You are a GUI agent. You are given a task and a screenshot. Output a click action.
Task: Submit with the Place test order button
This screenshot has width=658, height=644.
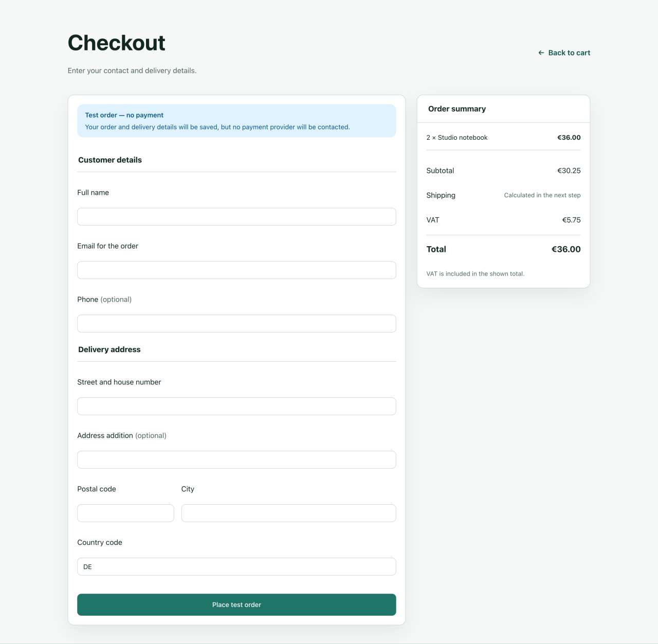(236, 604)
